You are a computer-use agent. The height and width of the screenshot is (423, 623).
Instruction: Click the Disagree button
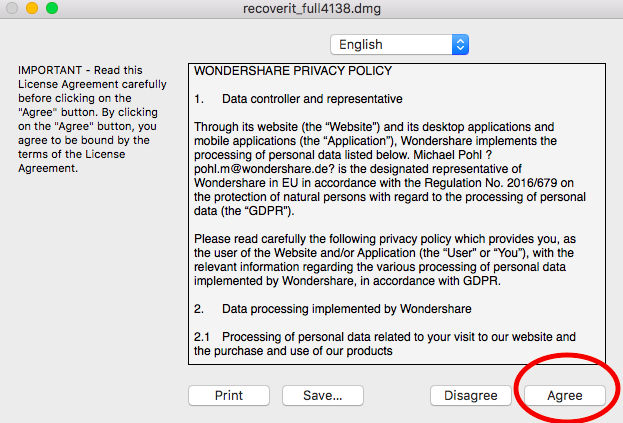click(x=470, y=395)
